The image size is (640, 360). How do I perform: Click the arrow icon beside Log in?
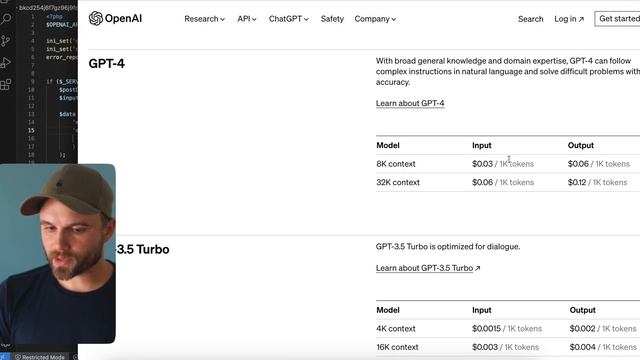click(581, 19)
